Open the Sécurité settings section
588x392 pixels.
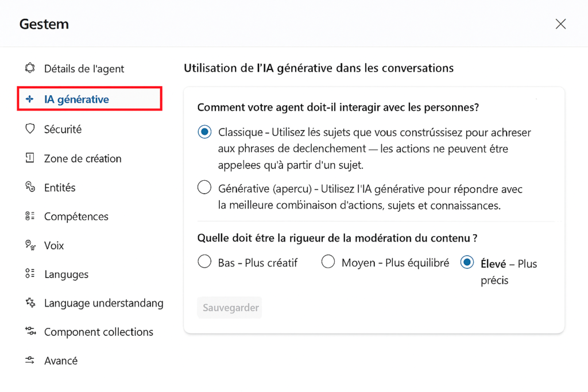click(63, 129)
